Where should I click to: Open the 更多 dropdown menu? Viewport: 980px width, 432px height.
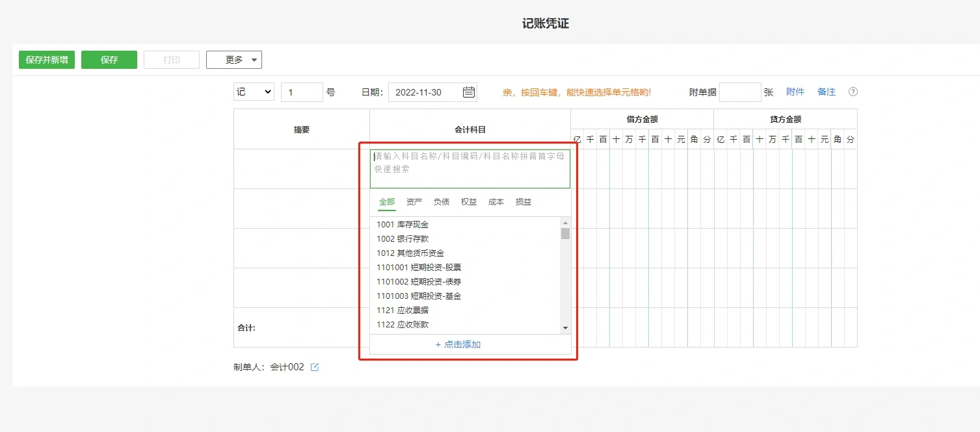tap(233, 59)
